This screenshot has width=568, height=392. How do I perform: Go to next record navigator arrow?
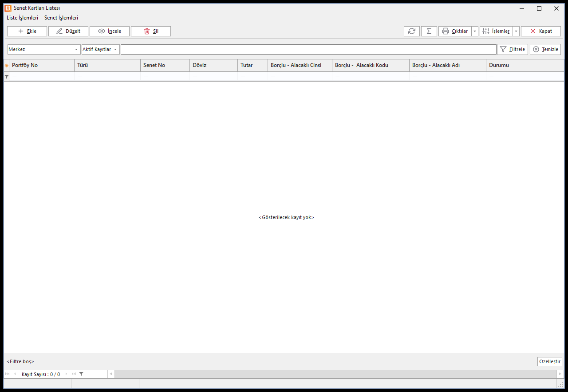67,374
